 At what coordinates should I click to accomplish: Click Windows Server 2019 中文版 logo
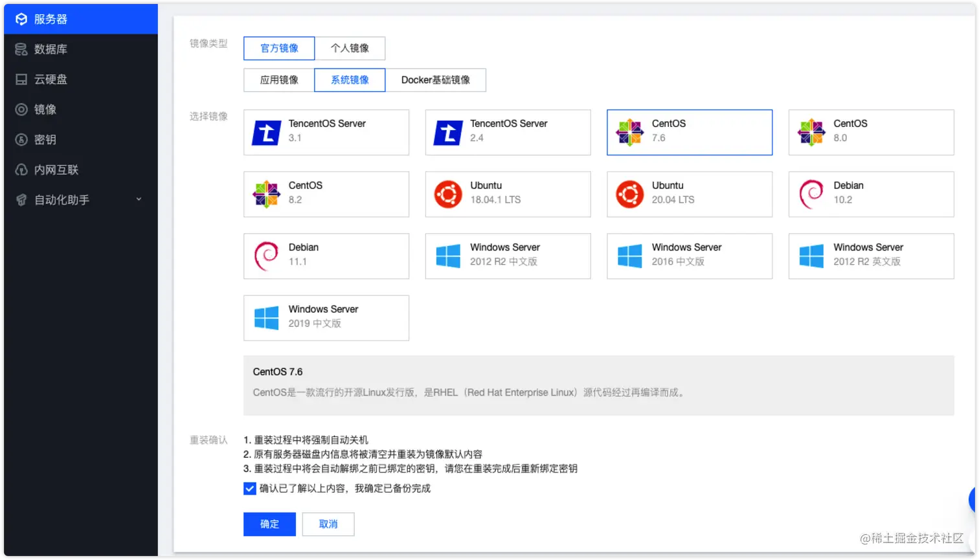point(266,318)
